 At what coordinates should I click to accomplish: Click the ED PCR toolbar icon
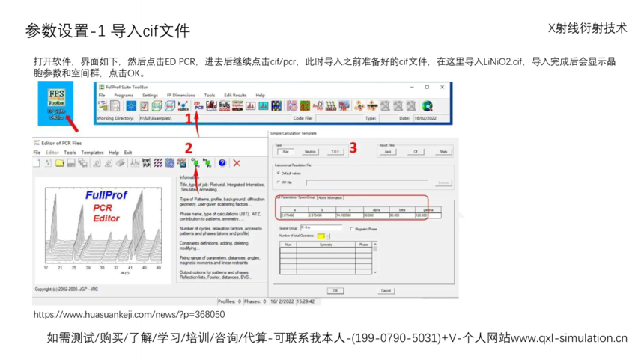198,106
